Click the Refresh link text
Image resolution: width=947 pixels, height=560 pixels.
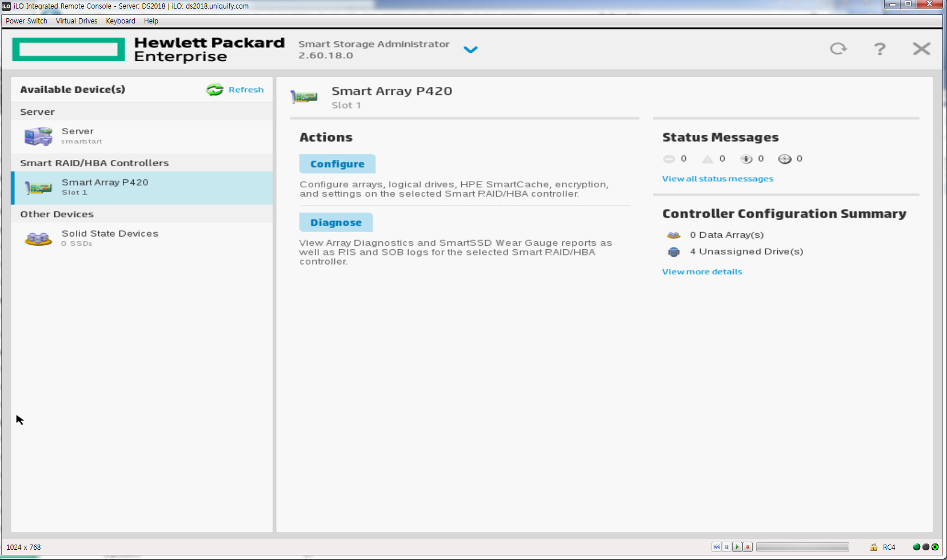coord(246,90)
